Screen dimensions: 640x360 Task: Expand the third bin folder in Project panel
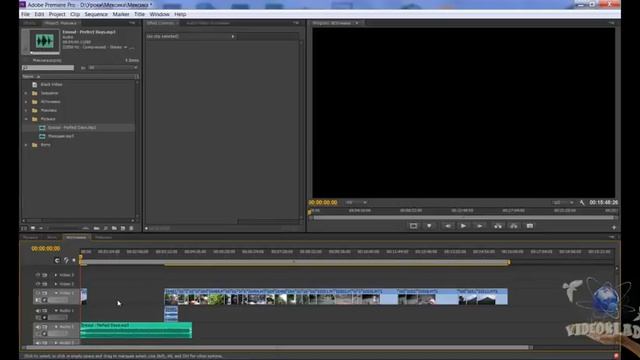pyautogui.click(x=26, y=110)
